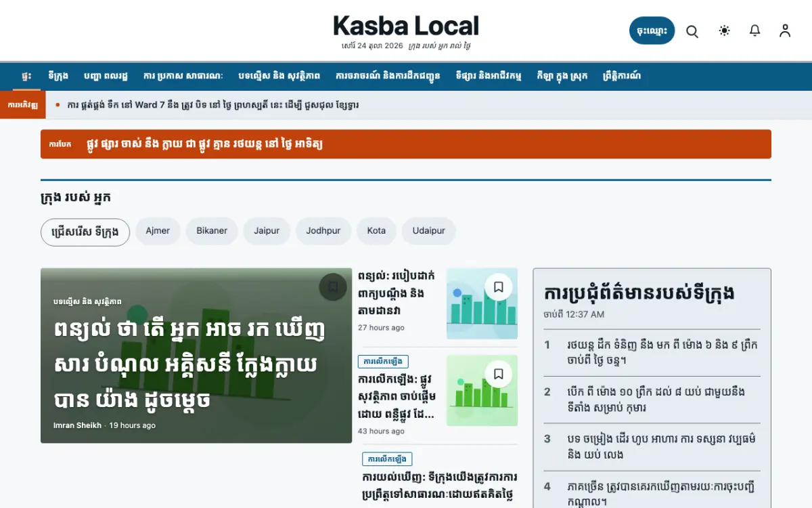This screenshot has width=812, height=508.
Task: Pick the Jodhpur city chip
Action: 323,231
